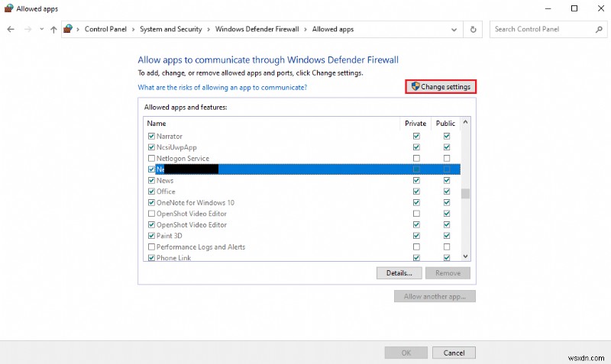This screenshot has height=364, width=611.
Task: Click the Public column header
Action: (445, 124)
